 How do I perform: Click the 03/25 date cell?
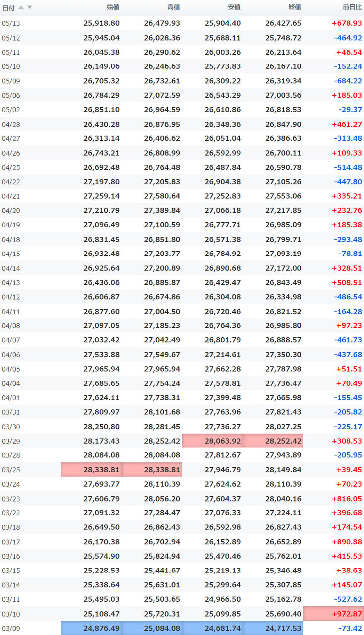pyautogui.click(x=11, y=469)
